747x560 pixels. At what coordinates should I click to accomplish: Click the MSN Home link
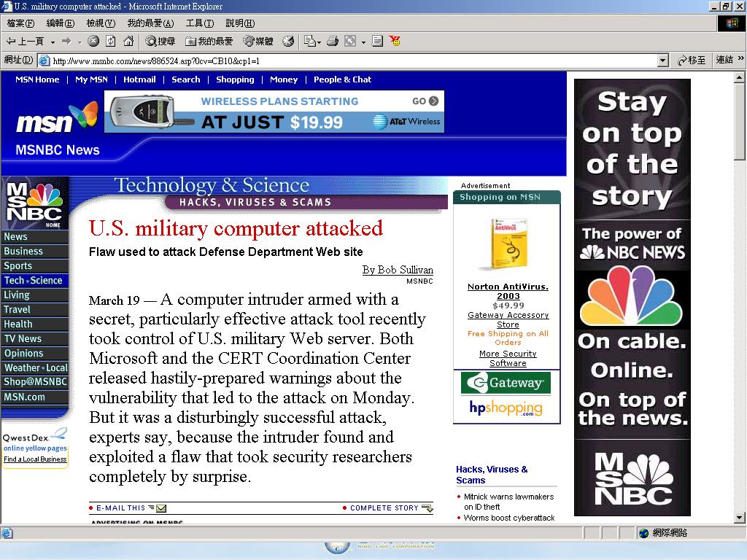click(37, 79)
